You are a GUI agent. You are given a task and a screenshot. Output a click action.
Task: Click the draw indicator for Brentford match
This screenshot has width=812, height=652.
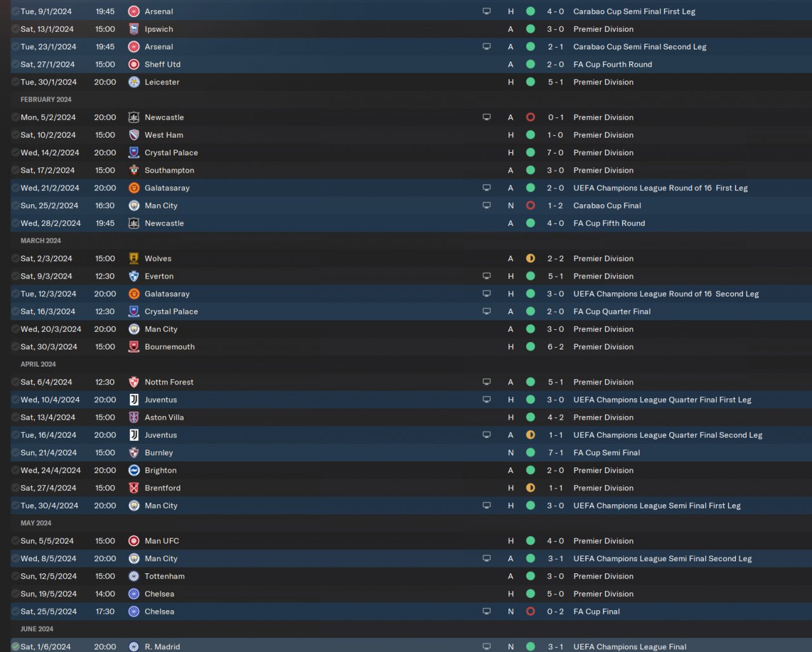(x=530, y=488)
